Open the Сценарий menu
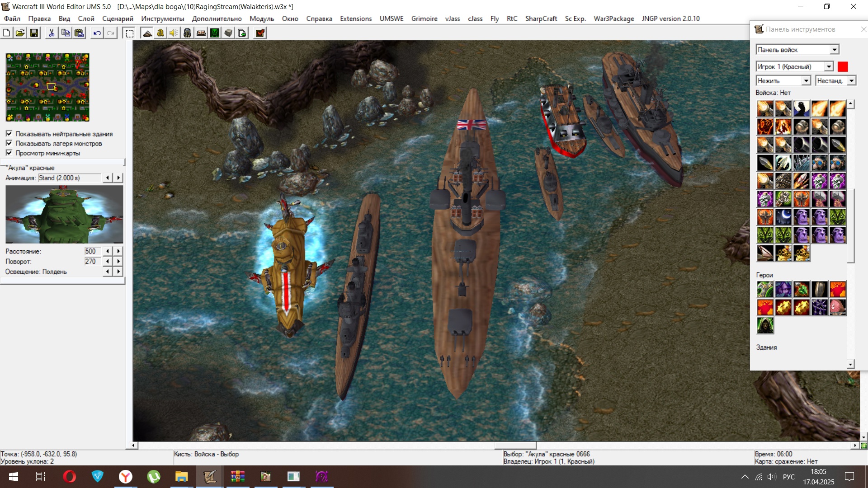868x488 pixels. click(x=118, y=19)
